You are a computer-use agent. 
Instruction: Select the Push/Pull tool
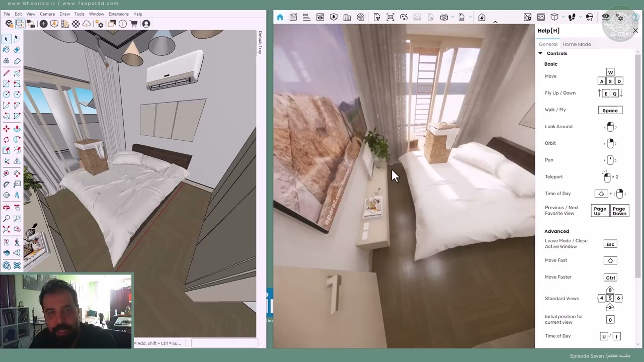17,129
